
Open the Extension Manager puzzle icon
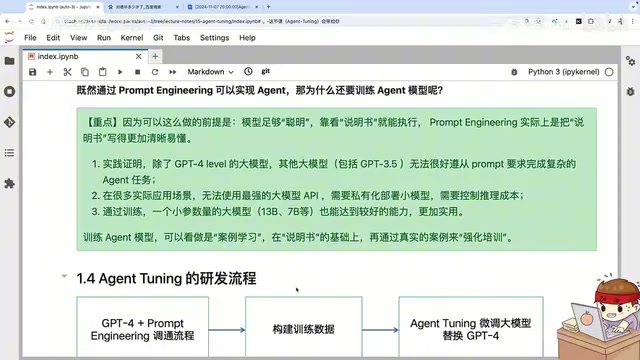(x=9, y=184)
